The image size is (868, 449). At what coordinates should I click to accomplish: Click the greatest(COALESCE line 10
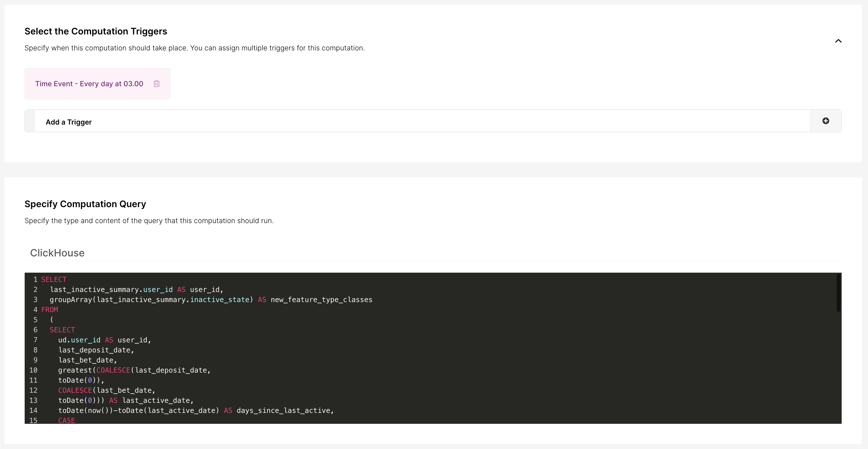coord(134,370)
